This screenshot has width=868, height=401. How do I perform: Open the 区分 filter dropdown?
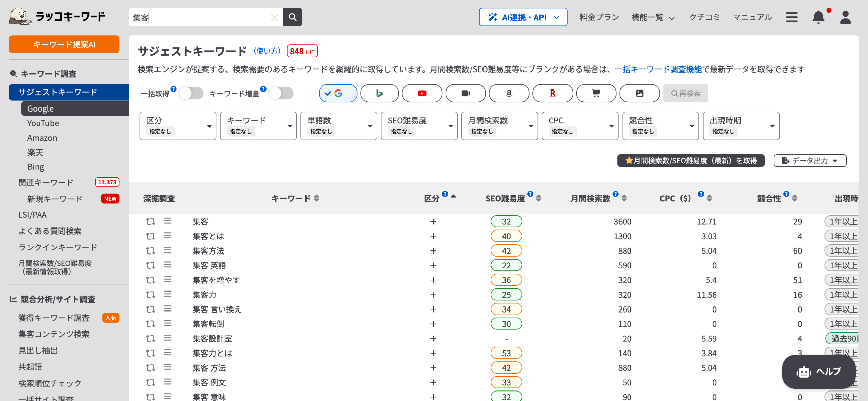(178, 126)
